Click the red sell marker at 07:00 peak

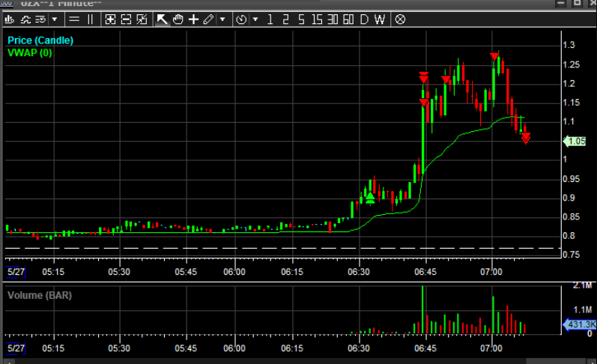(x=494, y=57)
